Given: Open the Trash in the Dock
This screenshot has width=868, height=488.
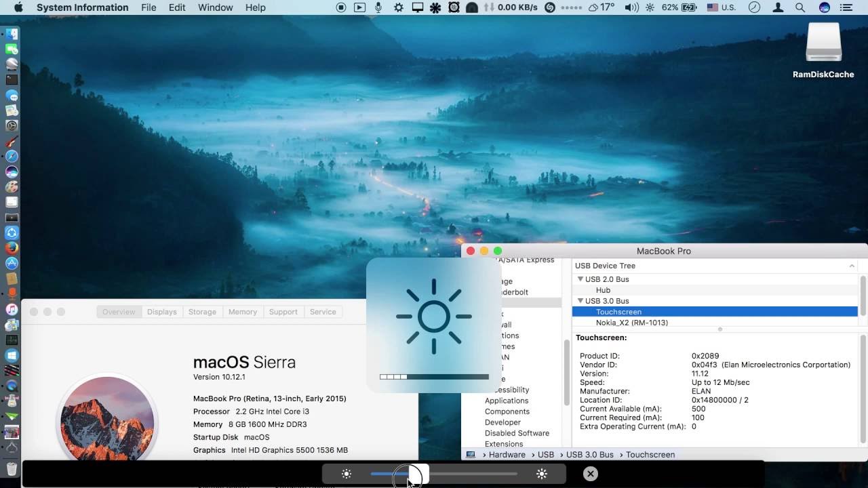Looking at the screenshot, I should pos(12,468).
